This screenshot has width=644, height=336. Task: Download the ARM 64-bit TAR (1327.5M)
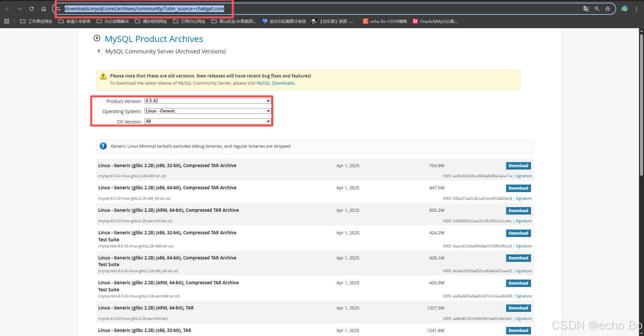pyautogui.click(x=518, y=308)
